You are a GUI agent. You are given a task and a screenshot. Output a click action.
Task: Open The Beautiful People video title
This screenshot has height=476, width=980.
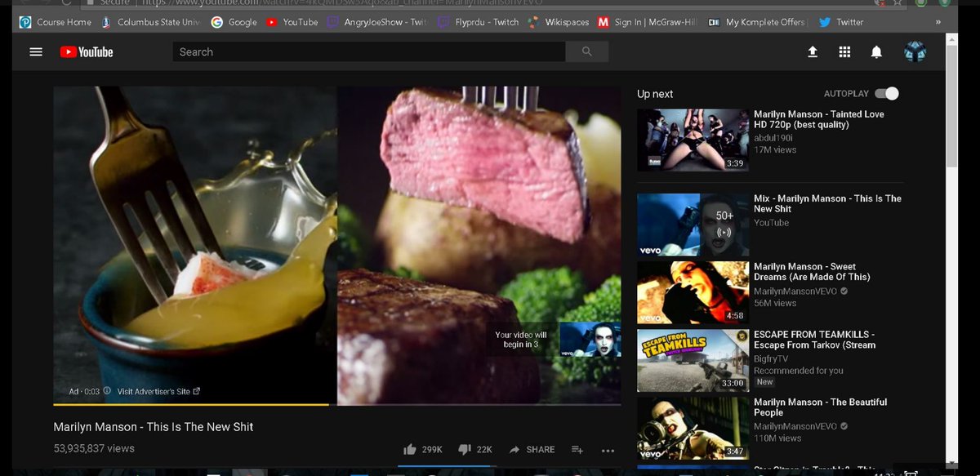point(820,407)
